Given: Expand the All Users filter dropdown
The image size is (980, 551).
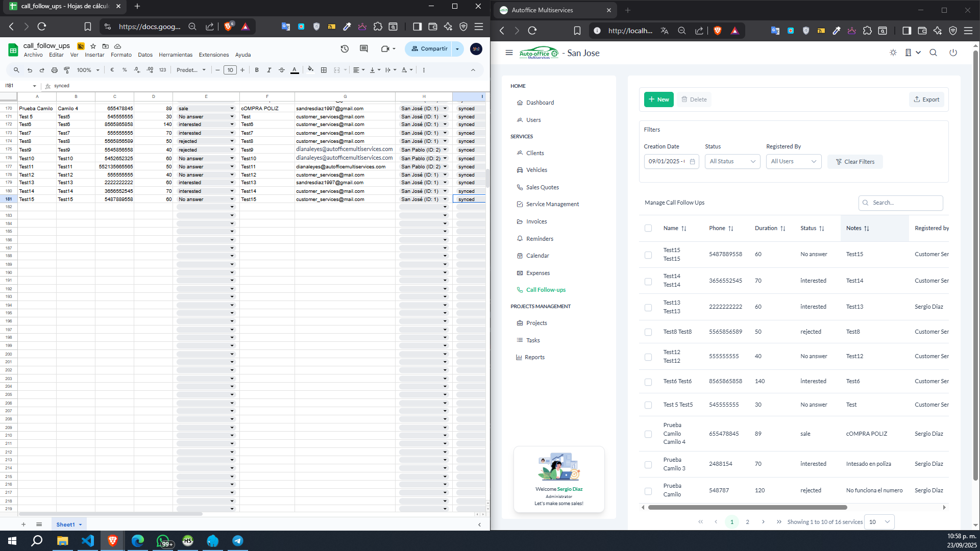Looking at the screenshot, I should (793, 161).
